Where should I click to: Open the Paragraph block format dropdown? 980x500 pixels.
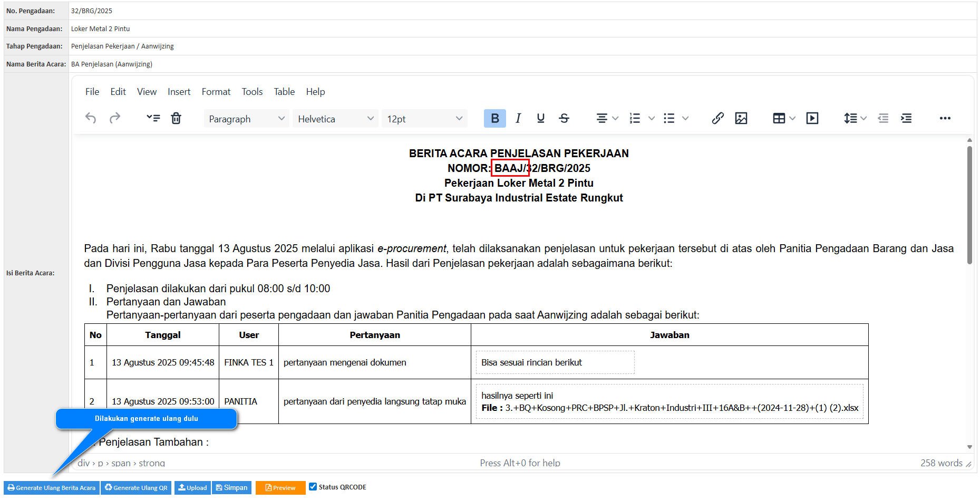point(246,119)
